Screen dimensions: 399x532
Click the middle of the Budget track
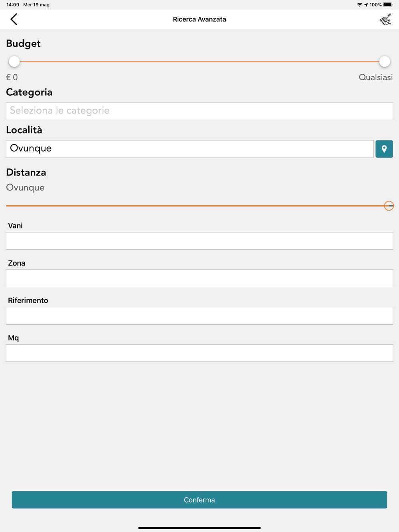[199, 62]
